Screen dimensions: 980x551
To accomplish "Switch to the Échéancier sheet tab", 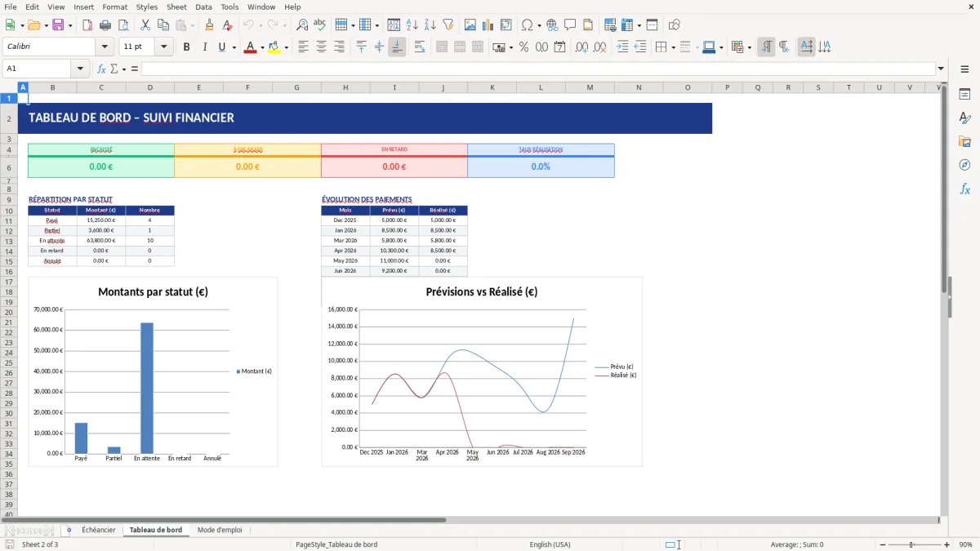I will (x=98, y=530).
